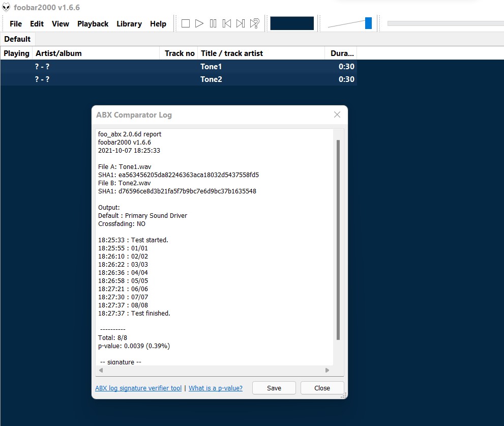This screenshot has height=426, width=504.
Task: Click the Default : Primary Sound Driver line
Action: pyautogui.click(x=143, y=216)
